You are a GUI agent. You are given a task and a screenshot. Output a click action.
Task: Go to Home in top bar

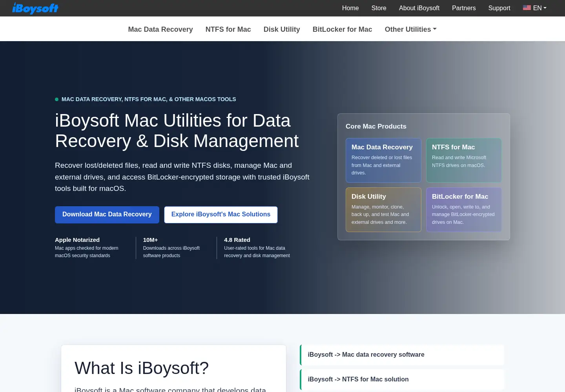coord(350,8)
